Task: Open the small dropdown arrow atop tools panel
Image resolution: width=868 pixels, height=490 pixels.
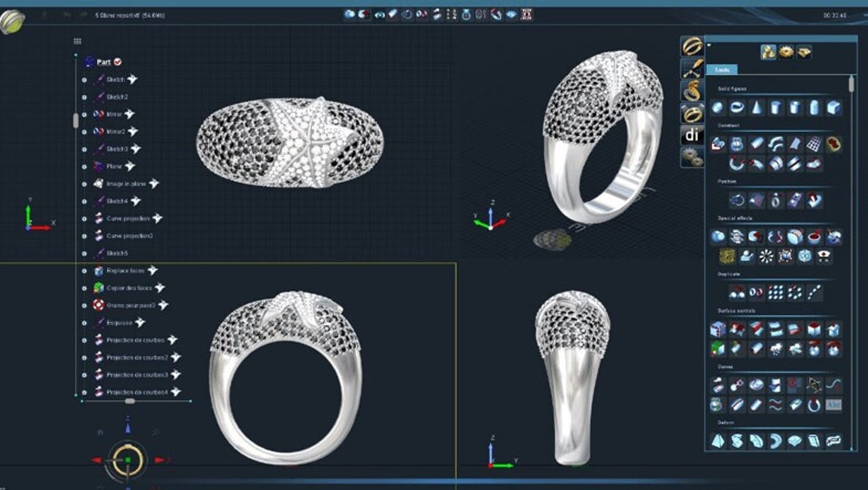Action: pyautogui.click(x=709, y=45)
